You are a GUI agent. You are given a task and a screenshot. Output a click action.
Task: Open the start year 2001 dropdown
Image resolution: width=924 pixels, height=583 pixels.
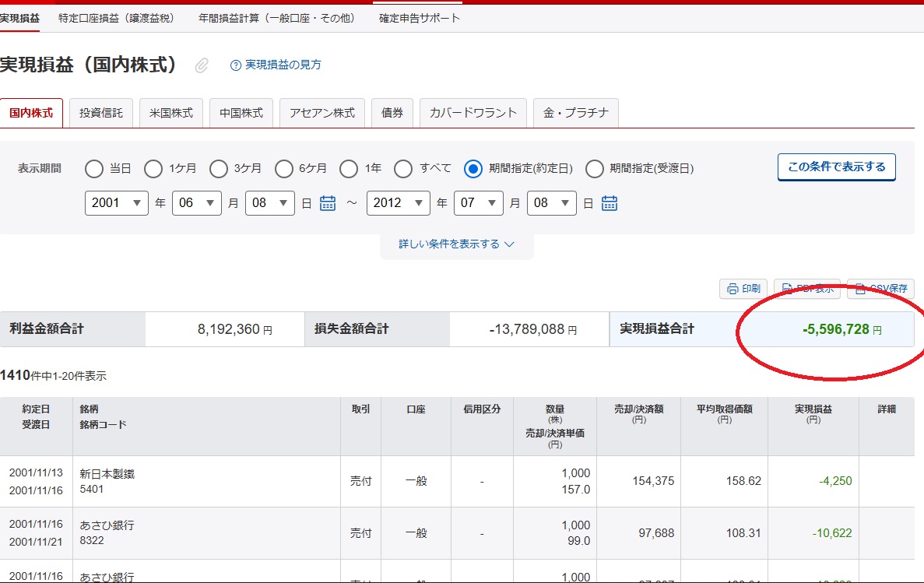pos(116,203)
